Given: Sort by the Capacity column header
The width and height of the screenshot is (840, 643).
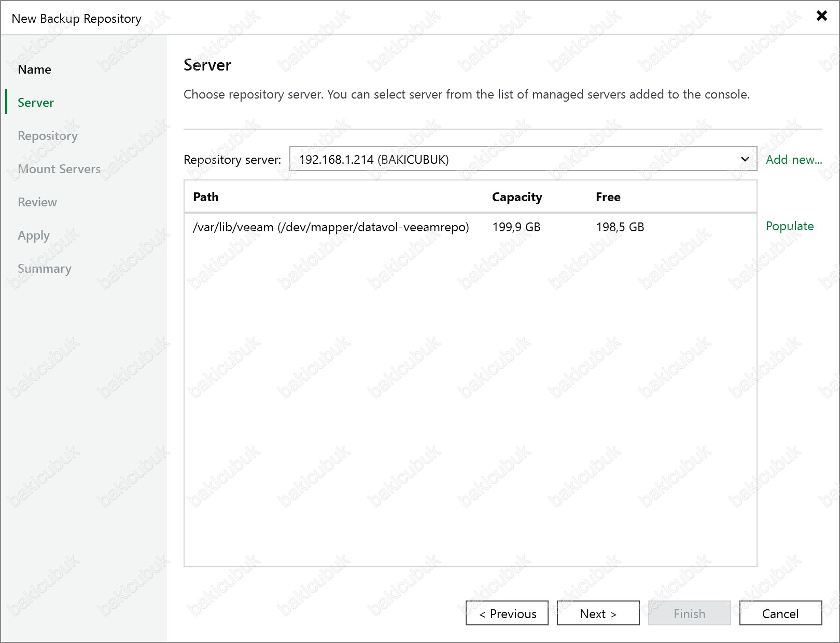Looking at the screenshot, I should [516, 197].
